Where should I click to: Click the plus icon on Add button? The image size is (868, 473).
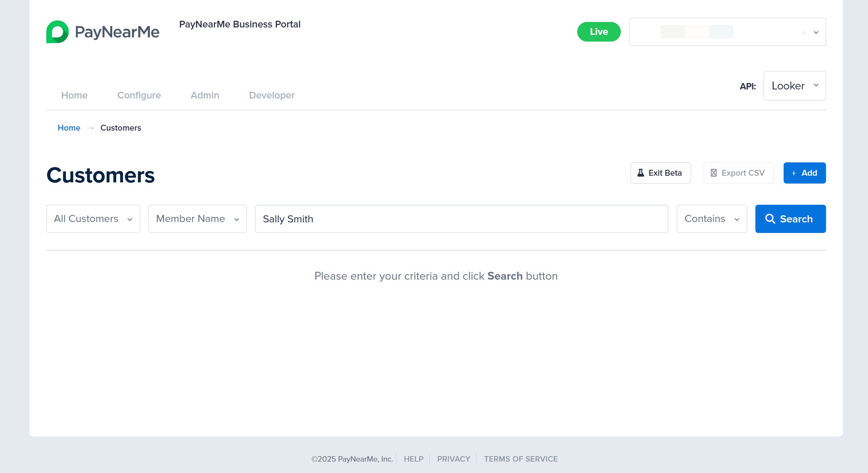coord(794,173)
